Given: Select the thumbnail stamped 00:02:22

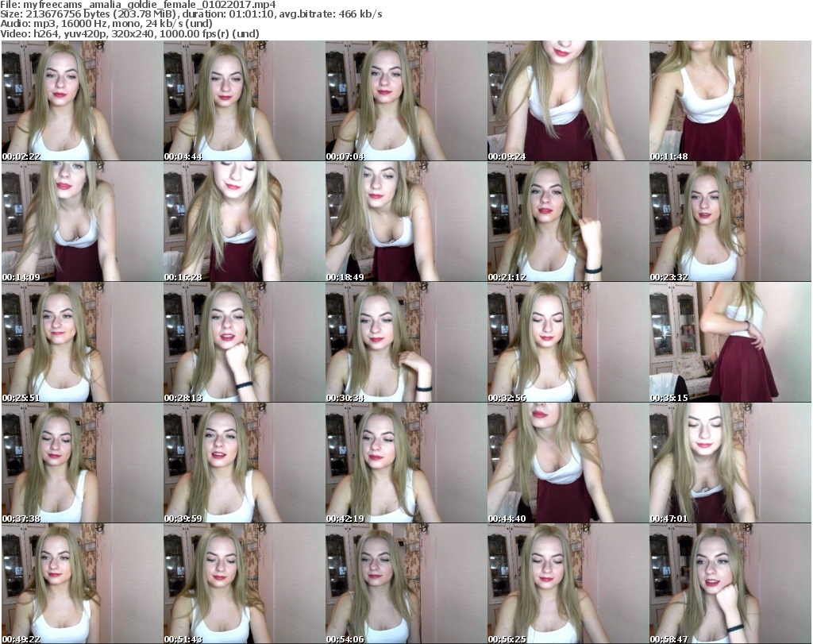Looking at the screenshot, I should click(82, 101).
